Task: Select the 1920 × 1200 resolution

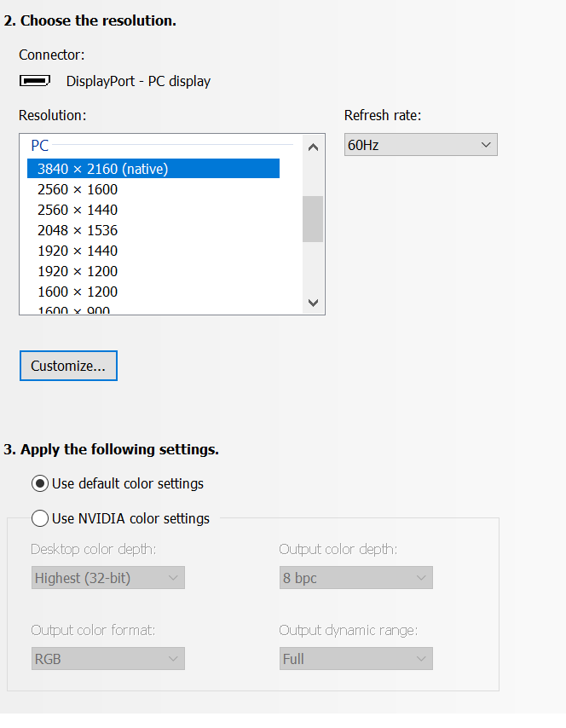Action: [153, 271]
